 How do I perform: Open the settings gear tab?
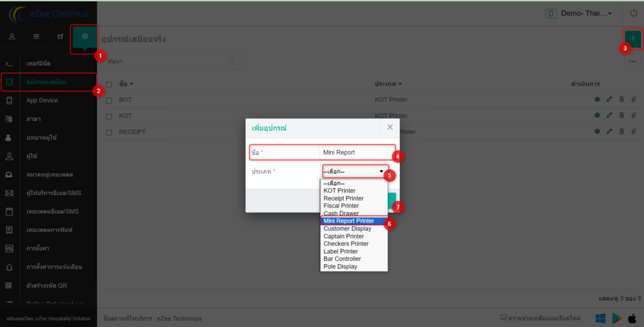click(x=85, y=36)
